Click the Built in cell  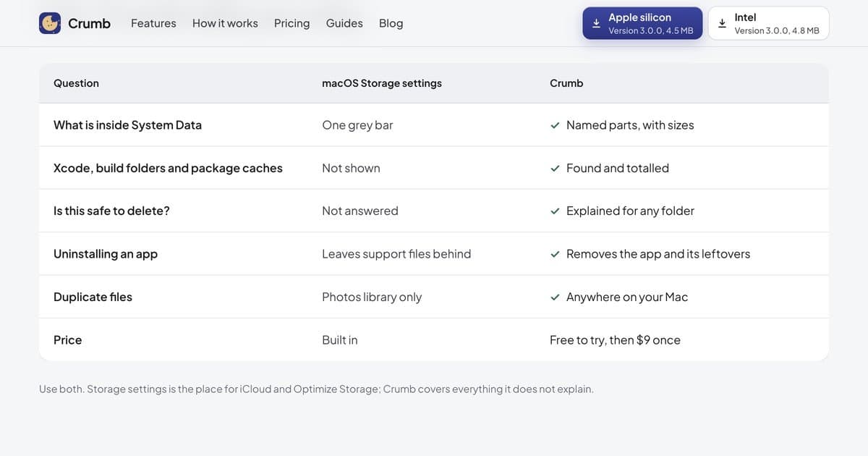coord(340,340)
